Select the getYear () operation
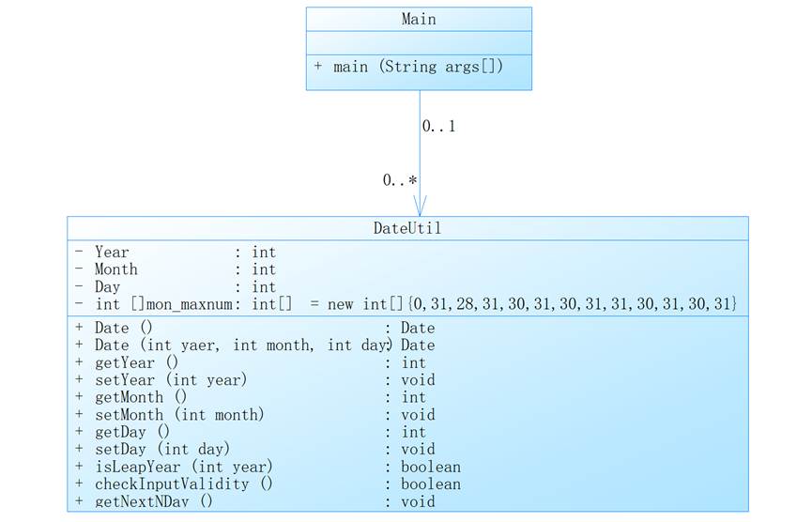This screenshot has height=522, width=812. tap(250, 362)
